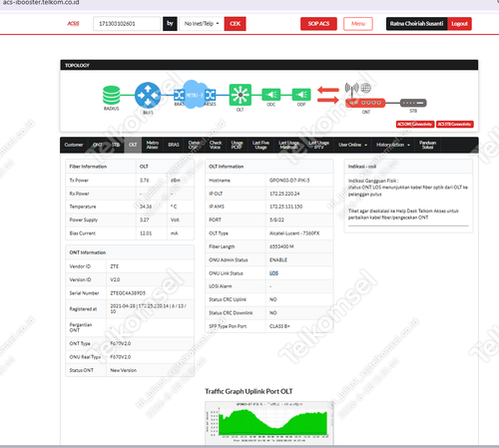Expand the History Action dropdown tab
Image resolution: width=499 pixels, height=448 pixels.
pyautogui.click(x=393, y=145)
